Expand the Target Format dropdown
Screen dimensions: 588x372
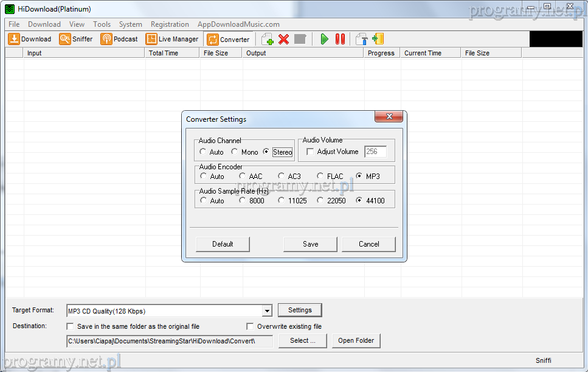tap(266, 311)
